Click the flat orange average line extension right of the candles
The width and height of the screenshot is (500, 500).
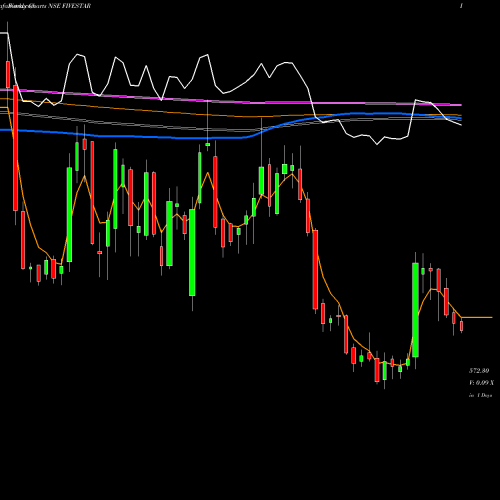477,318
